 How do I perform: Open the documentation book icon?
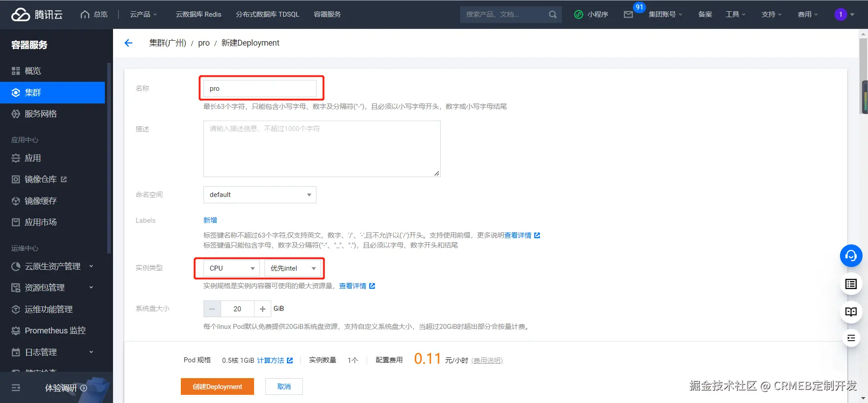[851, 312]
